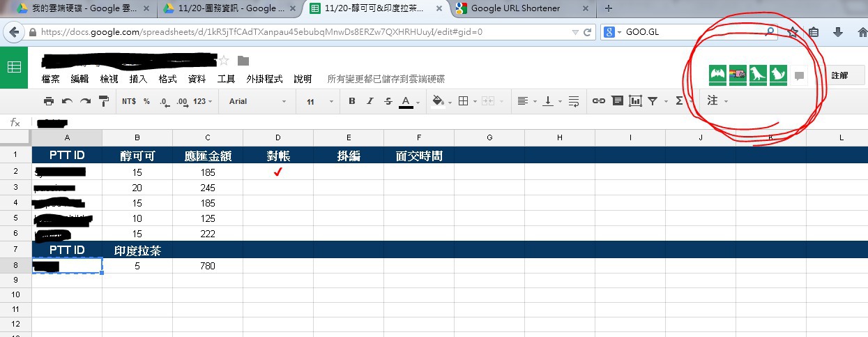Open the 說明 menu
Viewport: 868px width, 337px height.
click(303, 80)
